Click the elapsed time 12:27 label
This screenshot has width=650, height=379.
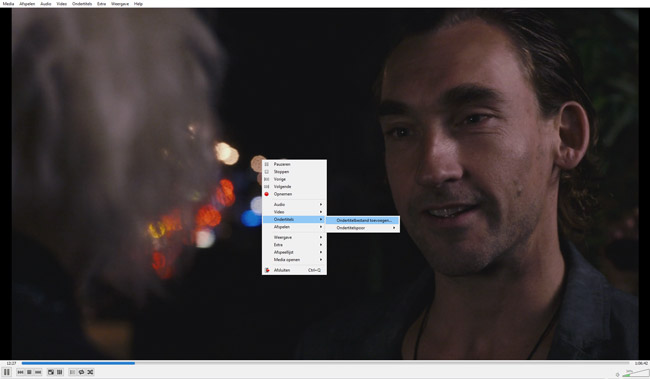[x=11, y=363]
